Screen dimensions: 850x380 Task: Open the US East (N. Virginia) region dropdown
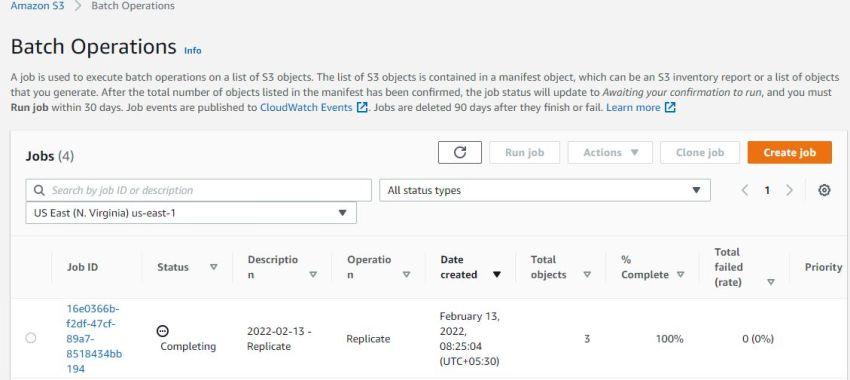pos(191,213)
